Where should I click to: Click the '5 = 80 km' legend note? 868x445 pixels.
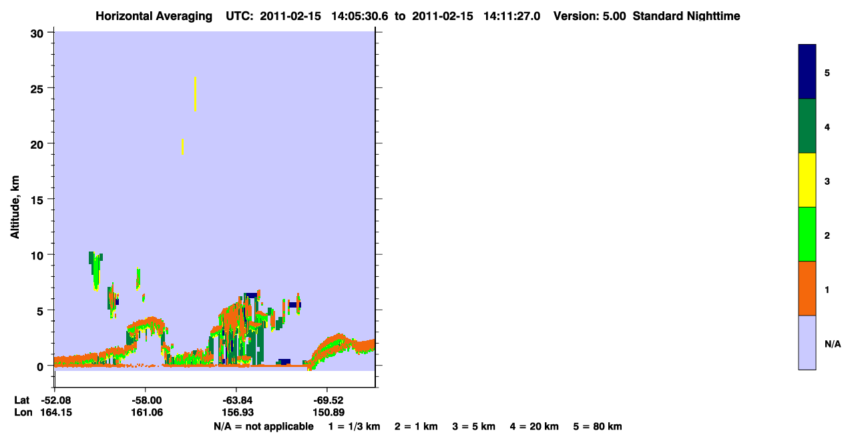click(598, 426)
